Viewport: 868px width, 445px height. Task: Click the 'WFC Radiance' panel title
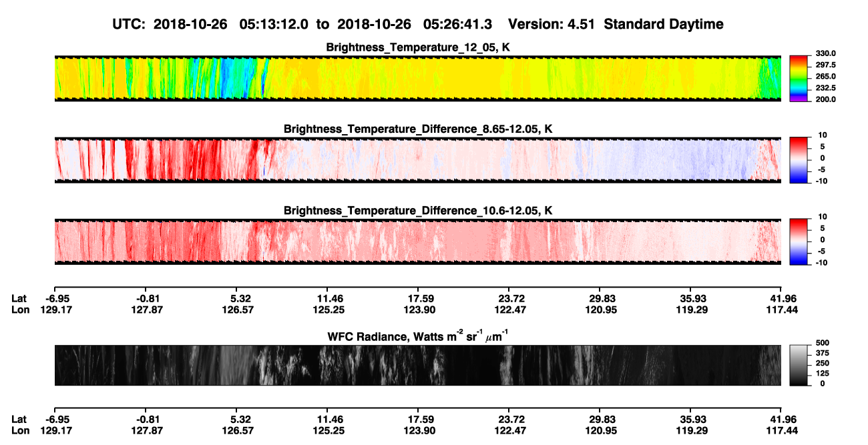tap(418, 336)
